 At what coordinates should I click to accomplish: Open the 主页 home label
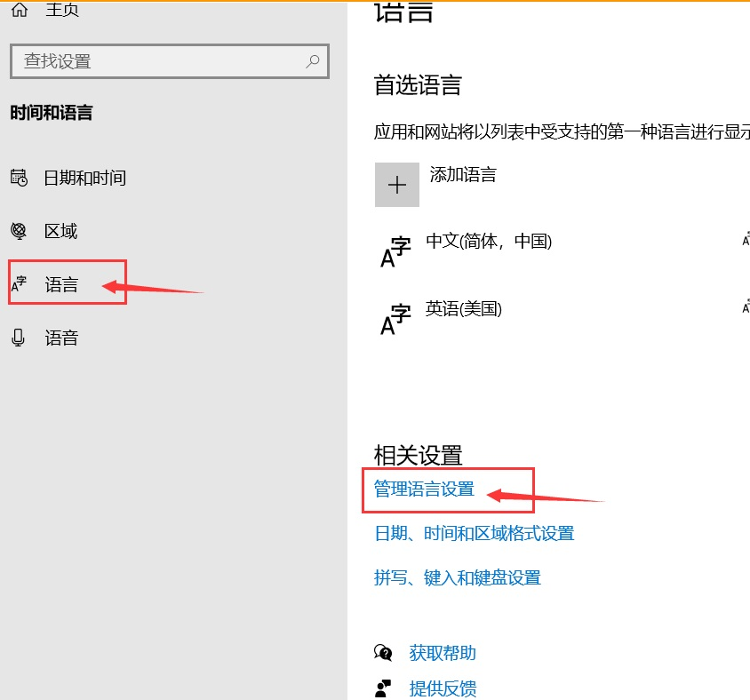[62, 9]
